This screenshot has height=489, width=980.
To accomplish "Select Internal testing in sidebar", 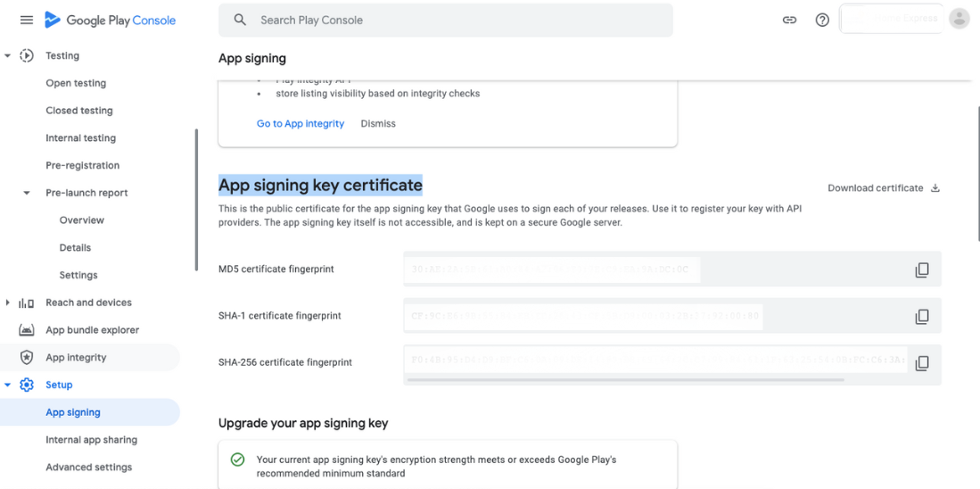I will [80, 138].
